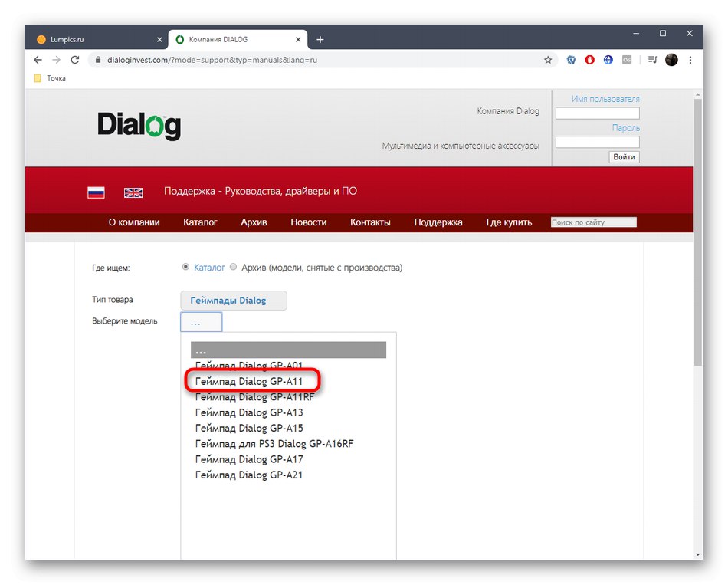
Task: Switch to English language flag
Action: (133, 192)
